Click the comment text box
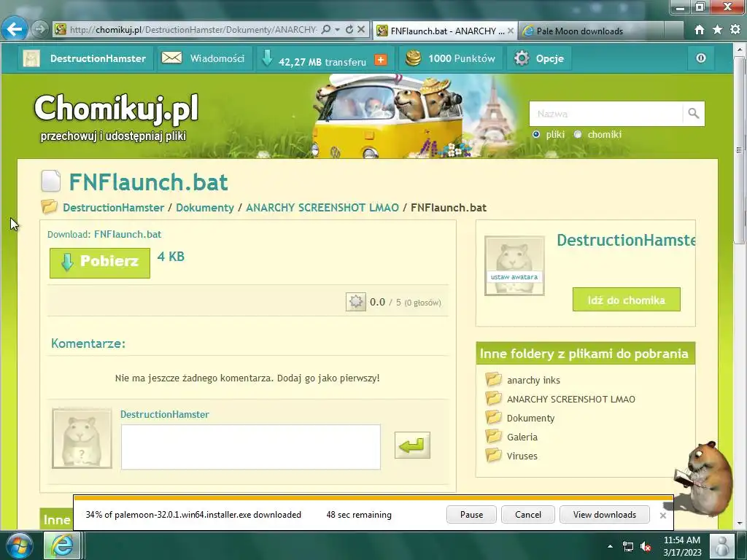The width and height of the screenshot is (747, 560). coord(251,447)
